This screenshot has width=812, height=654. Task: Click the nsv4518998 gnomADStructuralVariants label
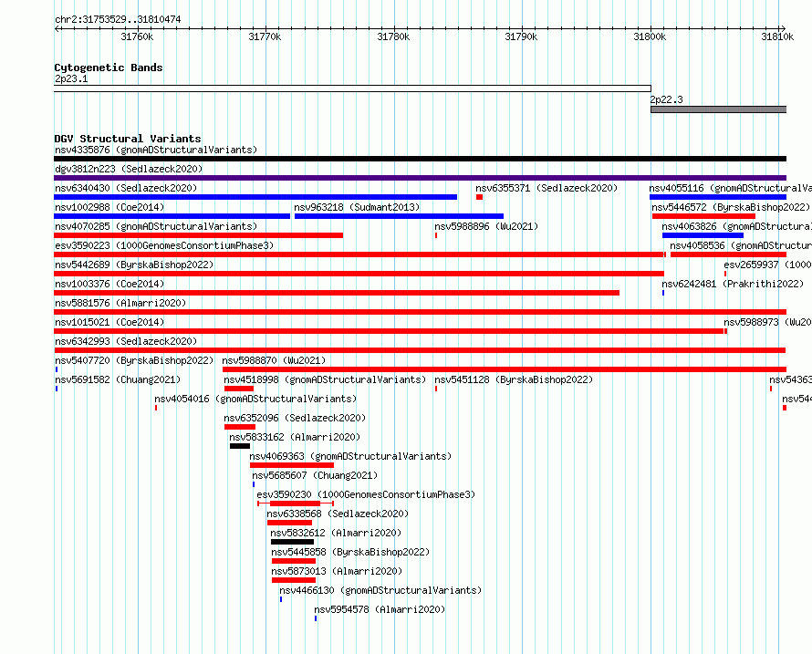click(325, 380)
